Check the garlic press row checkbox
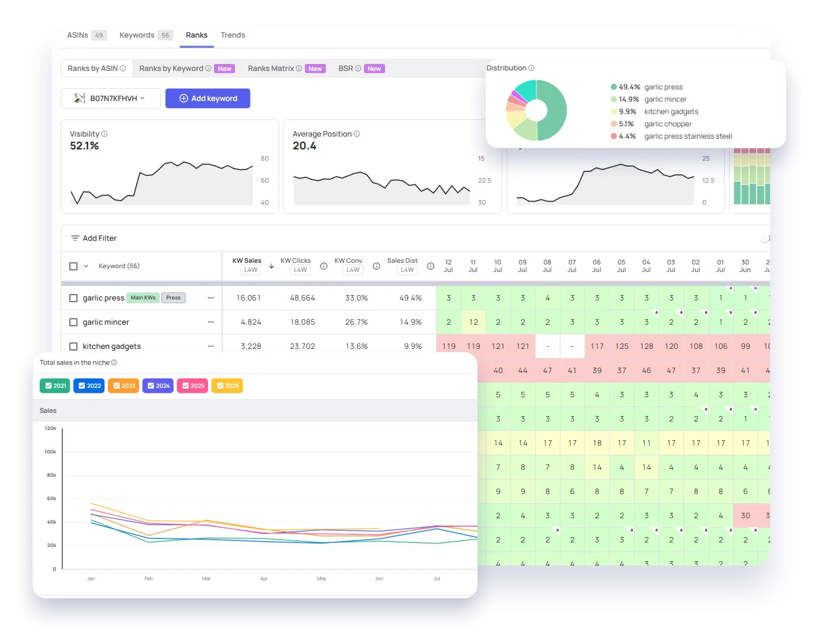The image size is (819, 644). (x=74, y=298)
